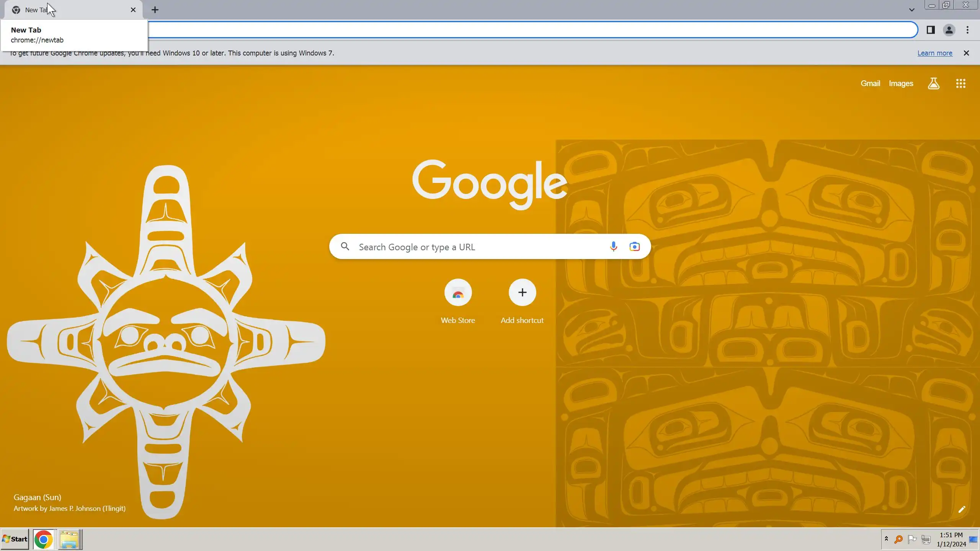Click the Customize Chrome pencil icon

(962, 509)
